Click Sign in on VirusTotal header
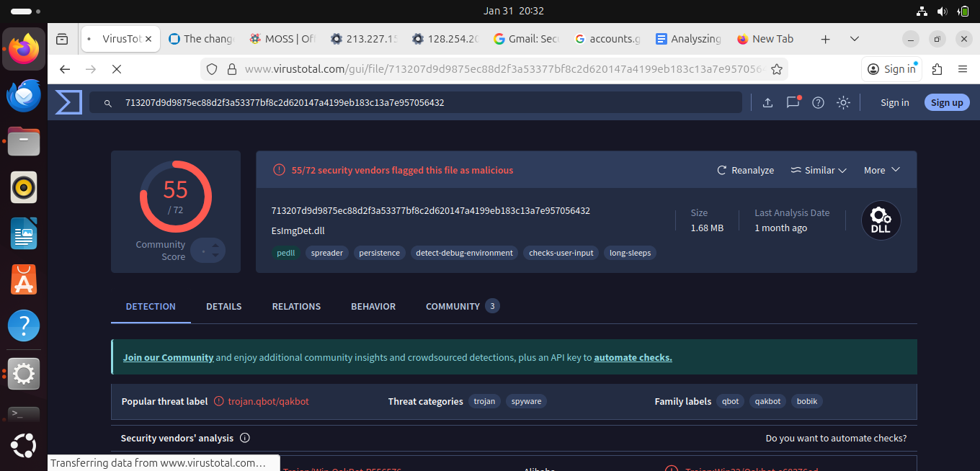 pos(895,103)
